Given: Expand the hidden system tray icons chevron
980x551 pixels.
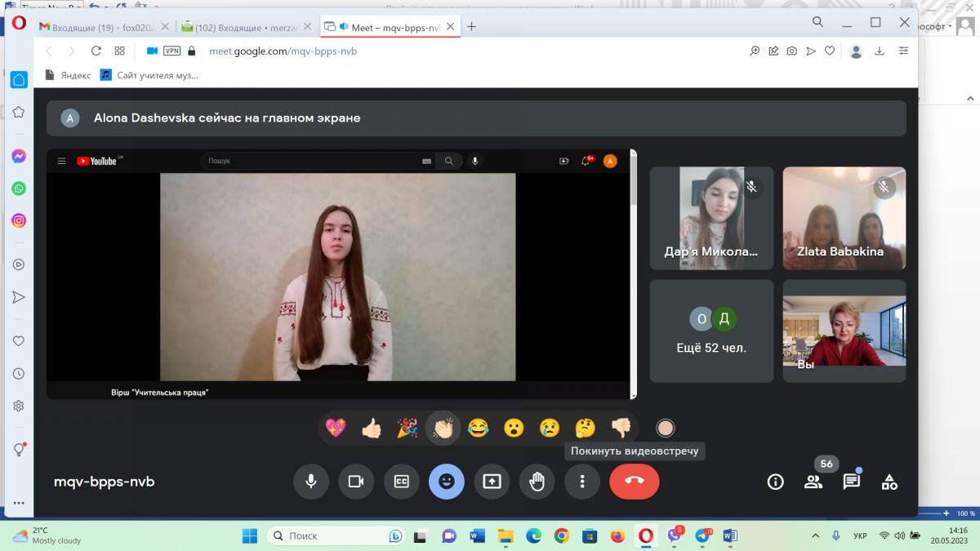Looking at the screenshot, I should 815,535.
